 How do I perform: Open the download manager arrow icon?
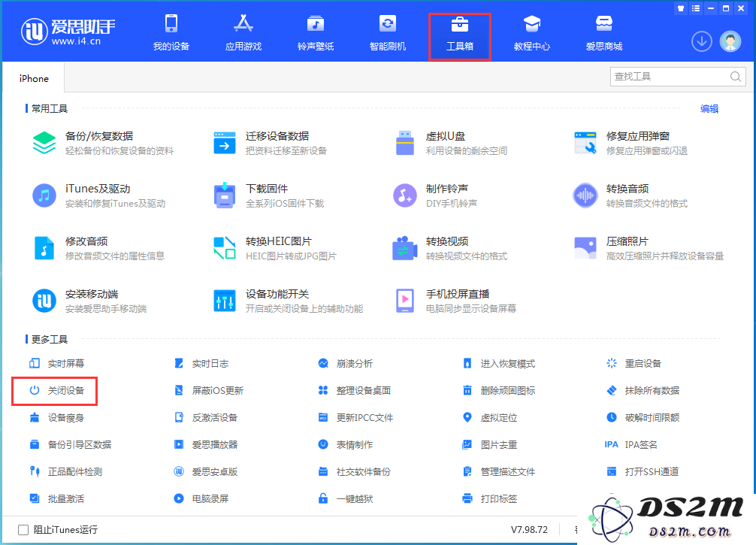pyautogui.click(x=702, y=41)
